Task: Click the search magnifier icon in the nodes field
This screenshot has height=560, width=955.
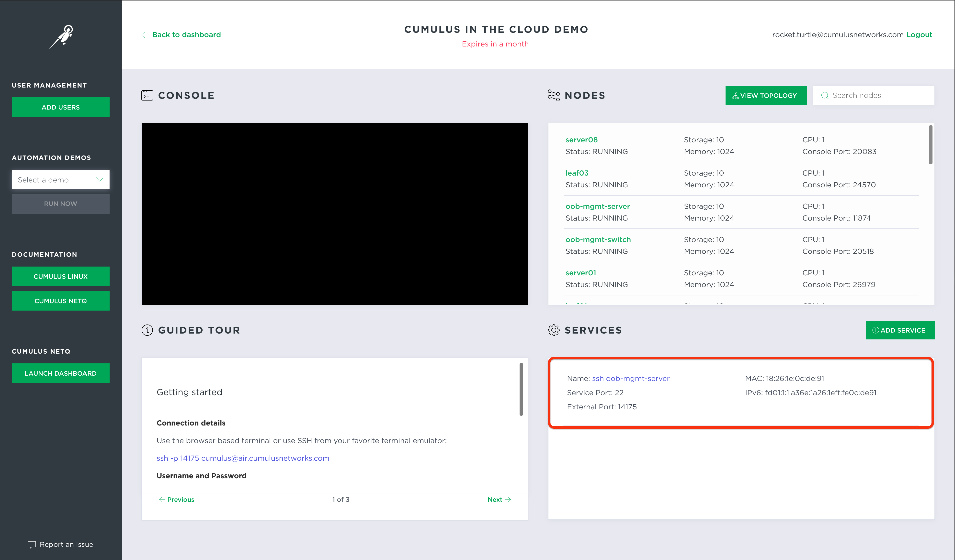Action: point(825,95)
